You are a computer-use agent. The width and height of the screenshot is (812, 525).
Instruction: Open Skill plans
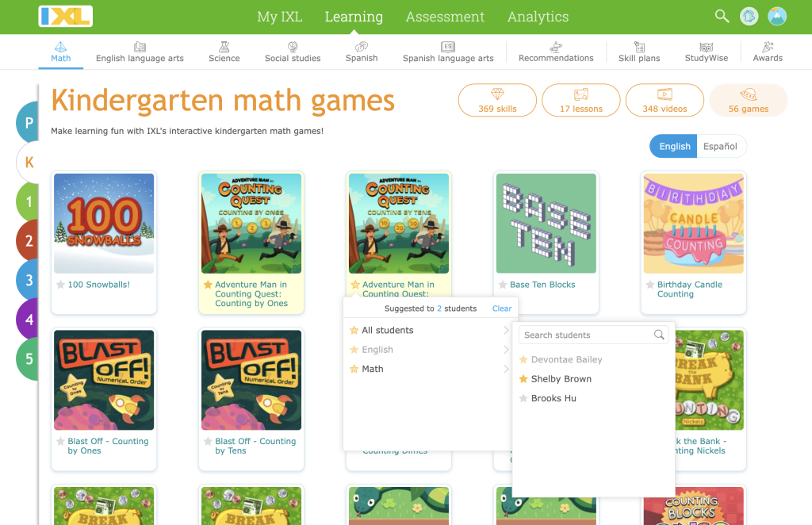coord(639,52)
